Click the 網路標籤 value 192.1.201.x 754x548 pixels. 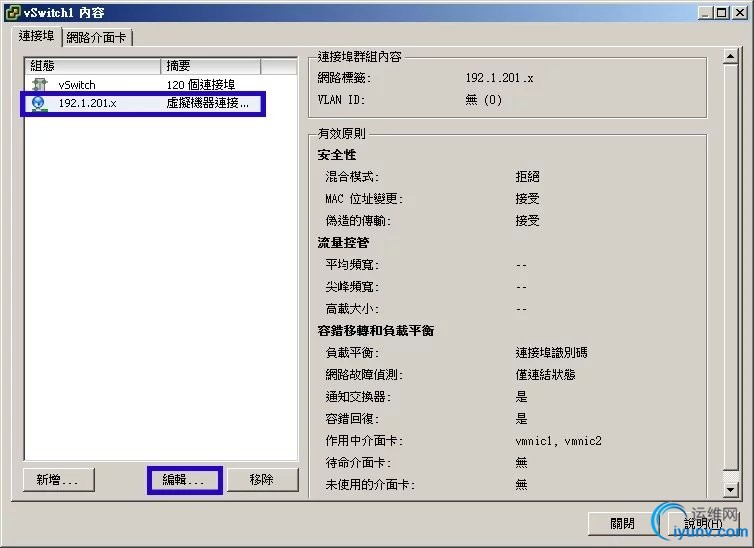coord(499,78)
